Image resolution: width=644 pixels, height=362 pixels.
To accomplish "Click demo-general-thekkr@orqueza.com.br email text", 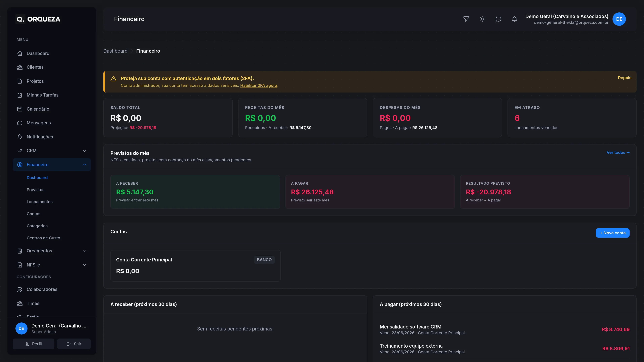I will [571, 22].
